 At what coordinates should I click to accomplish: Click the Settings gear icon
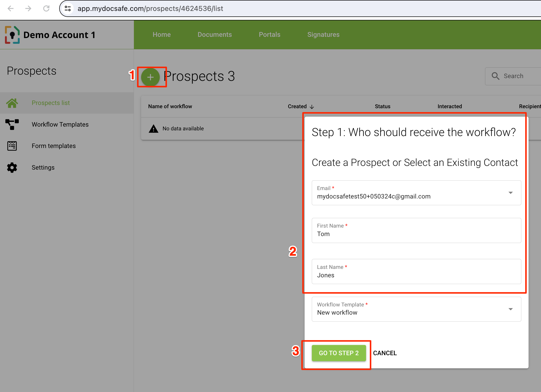coord(12,168)
